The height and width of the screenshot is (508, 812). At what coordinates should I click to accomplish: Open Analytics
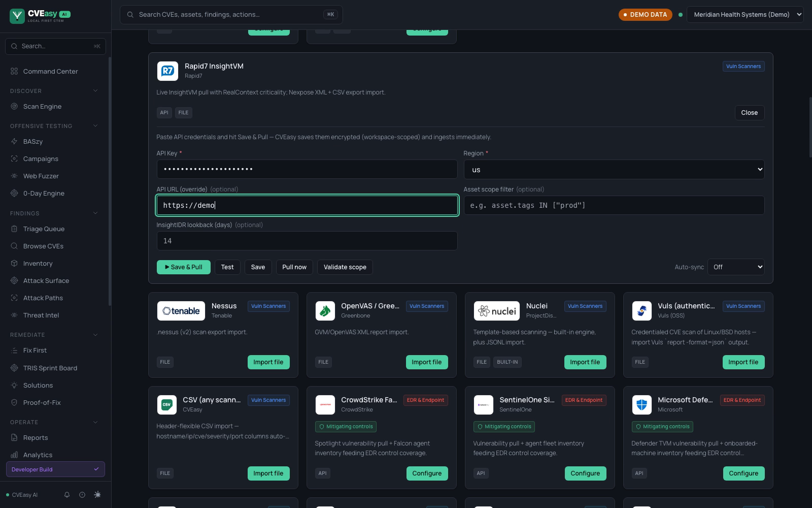38,455
